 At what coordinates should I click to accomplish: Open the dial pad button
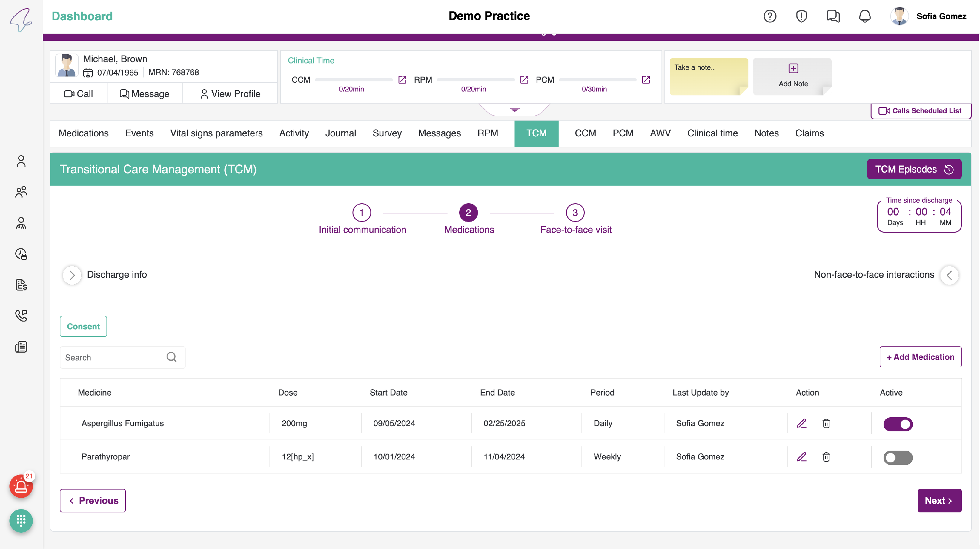(21, 521)
